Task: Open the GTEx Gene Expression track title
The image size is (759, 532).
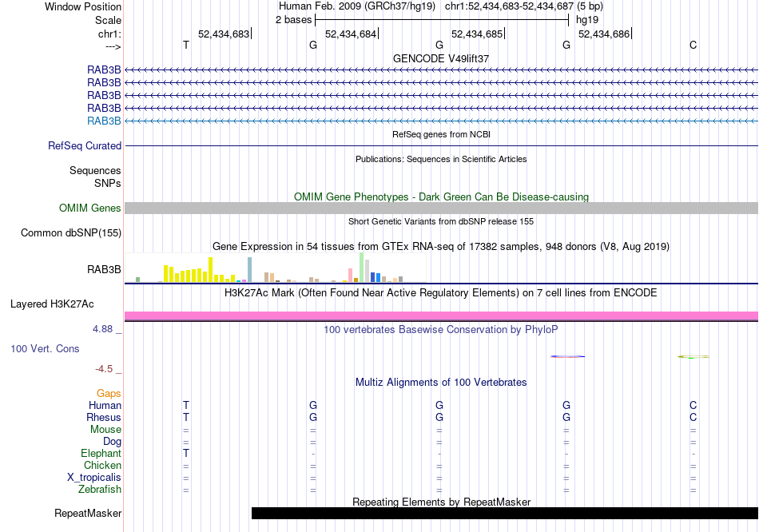Action: click(441, 246)
